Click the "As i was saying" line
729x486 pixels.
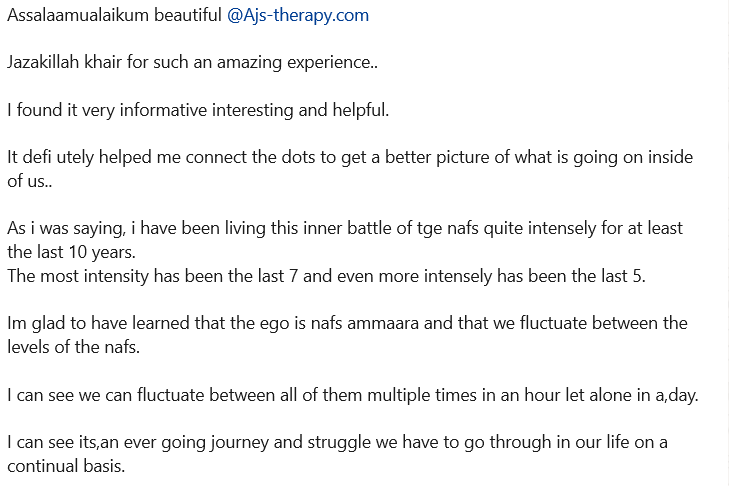point(345,228)
